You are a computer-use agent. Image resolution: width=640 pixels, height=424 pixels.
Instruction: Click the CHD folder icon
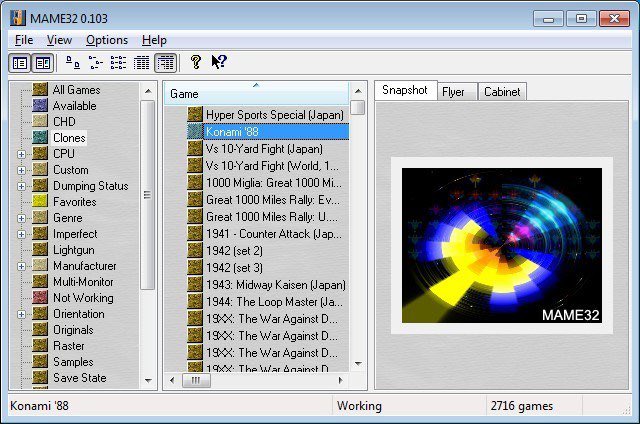click(x=40, y=121)
